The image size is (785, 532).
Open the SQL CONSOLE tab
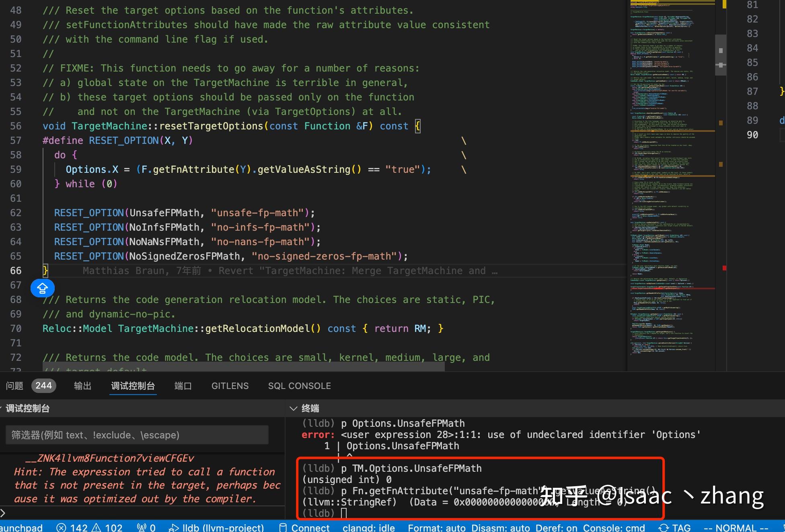pyautogui.click(x=299, y=386)
